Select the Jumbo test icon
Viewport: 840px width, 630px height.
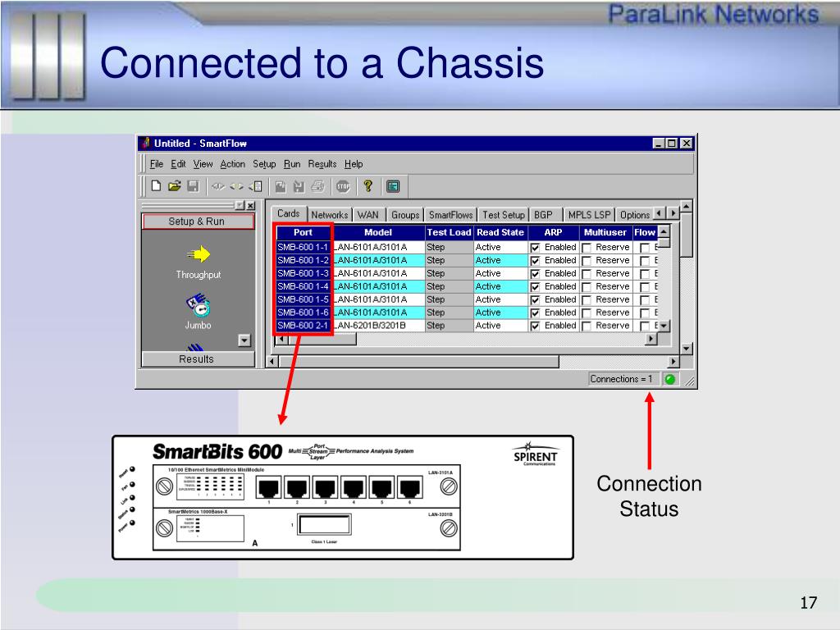coord(199,305)
